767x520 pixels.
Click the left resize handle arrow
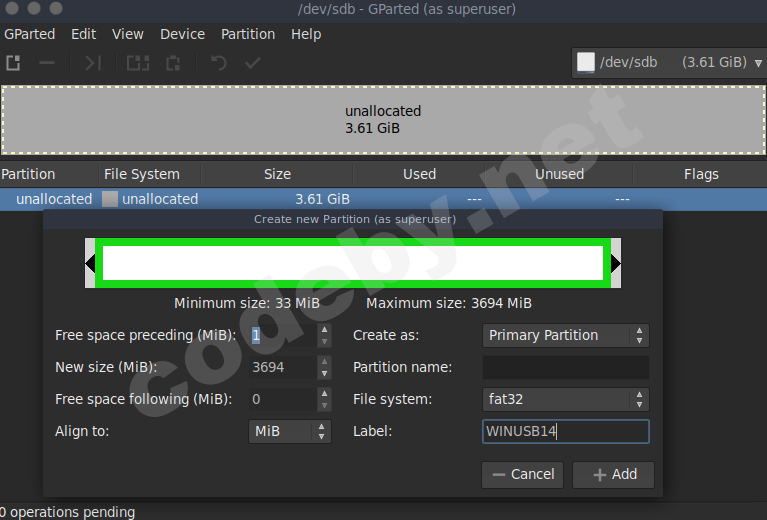90,263
